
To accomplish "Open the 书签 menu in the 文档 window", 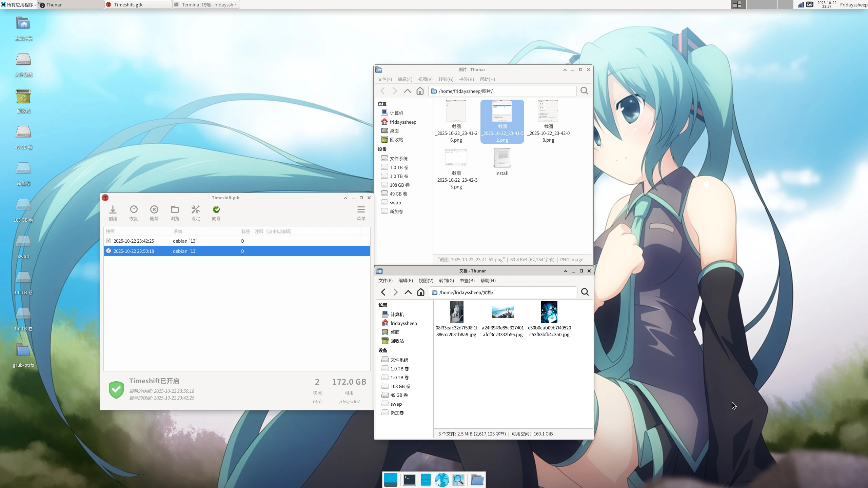I will [x=467, y=281].
